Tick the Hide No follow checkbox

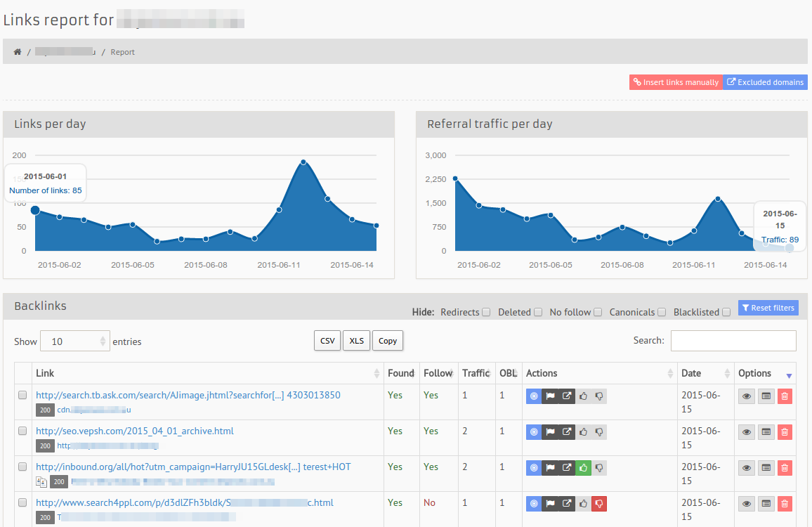(598, 313)
